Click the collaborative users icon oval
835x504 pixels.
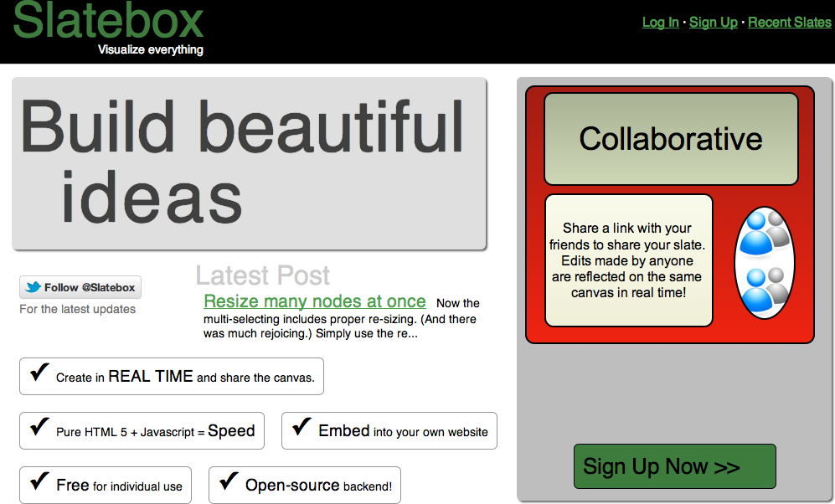pyautogui.click(x=763, y=262)
